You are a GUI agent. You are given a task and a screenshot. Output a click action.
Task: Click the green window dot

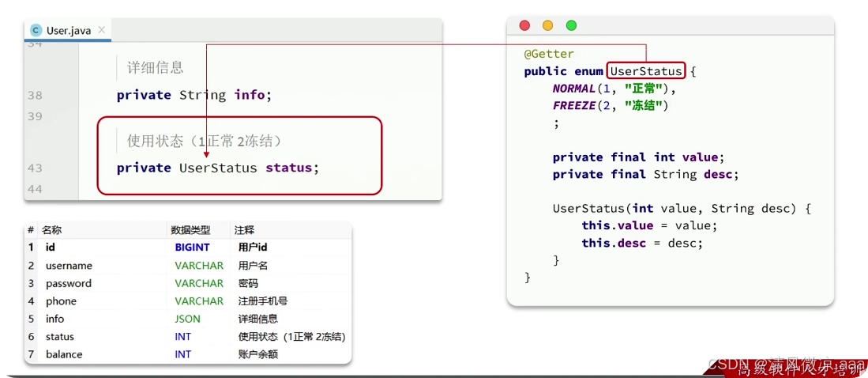[x=571, y=25]
